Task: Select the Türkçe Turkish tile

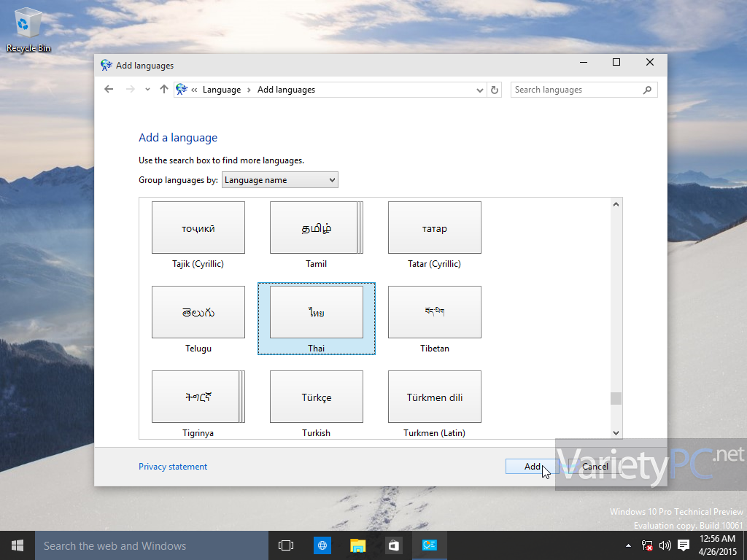Action: click(x=317, y=404)
